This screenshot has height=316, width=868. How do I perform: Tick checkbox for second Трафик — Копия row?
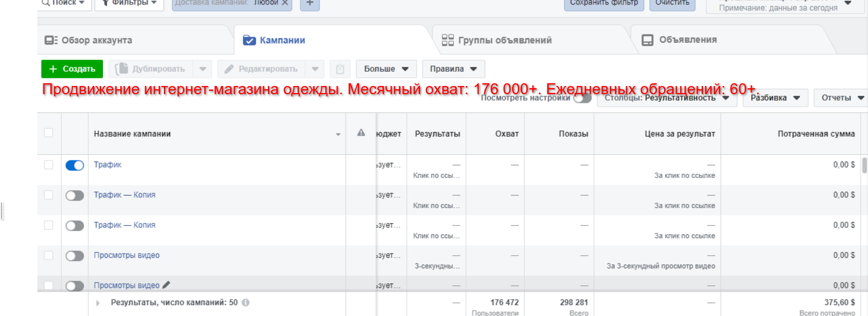(49, 225)
